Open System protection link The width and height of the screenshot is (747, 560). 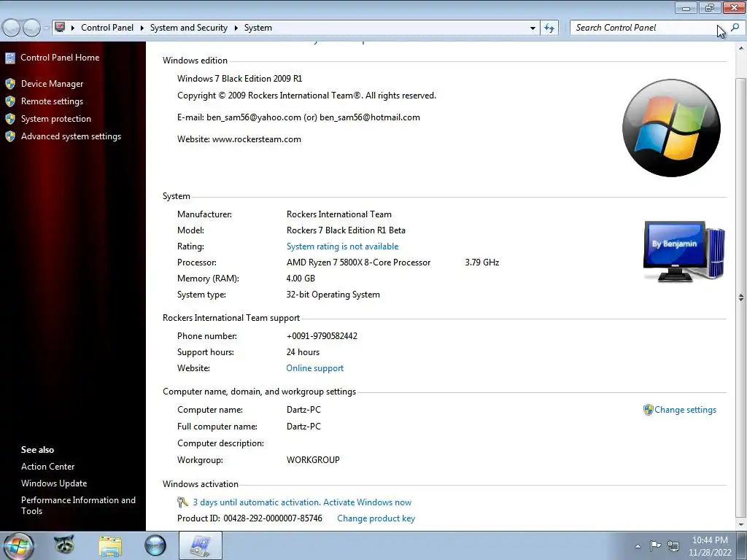pos(55,119)
